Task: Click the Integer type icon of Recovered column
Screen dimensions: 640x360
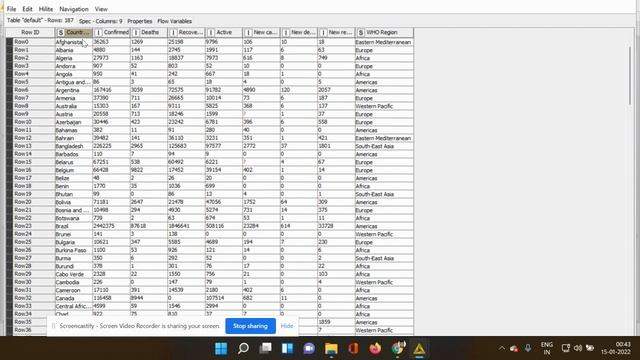Action: (x=173, y=33)
